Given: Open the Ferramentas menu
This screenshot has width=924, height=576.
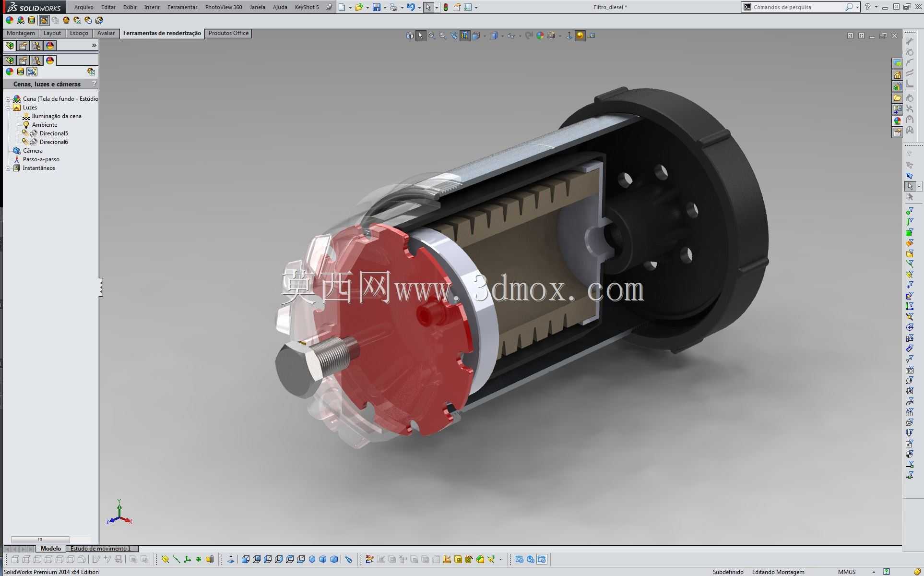Looking at the screenshot, I should click(182, 7).
